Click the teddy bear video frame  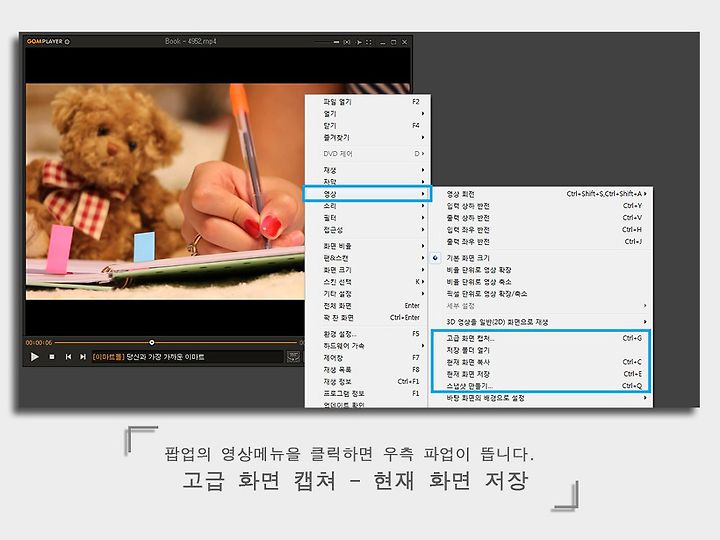click(x=165, y=191)
